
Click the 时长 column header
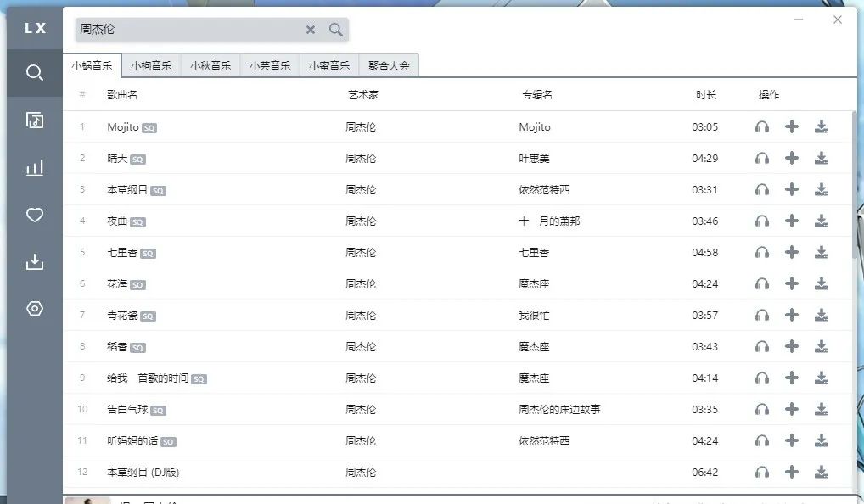pos(706,95)
